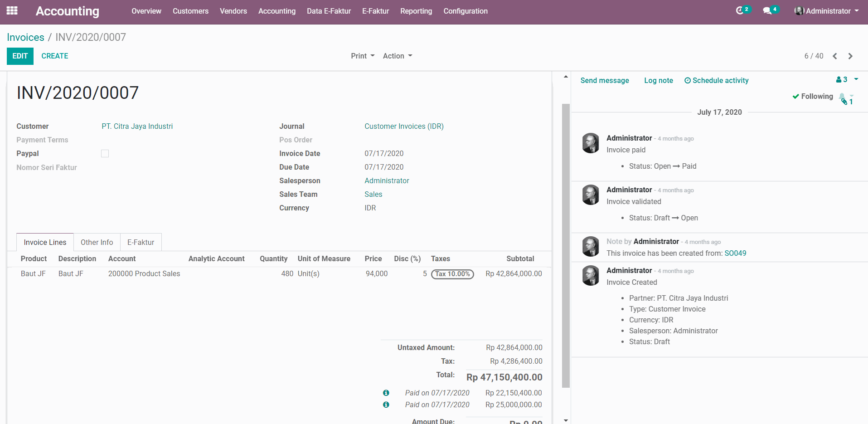Click info icon beside Rp 22,150,400.00 payment
868x424 pixels.
point(386,393)
